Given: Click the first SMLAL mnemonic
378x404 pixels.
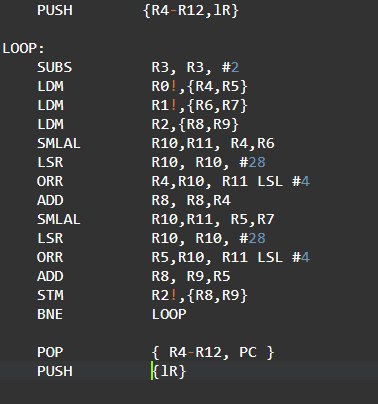Looking at the screenshot, I should pos(59,144).
